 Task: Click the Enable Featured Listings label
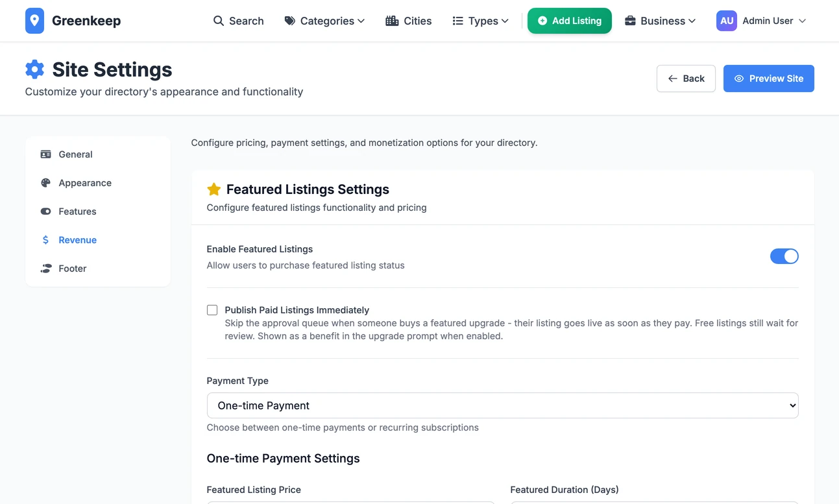tap(260, 249)
